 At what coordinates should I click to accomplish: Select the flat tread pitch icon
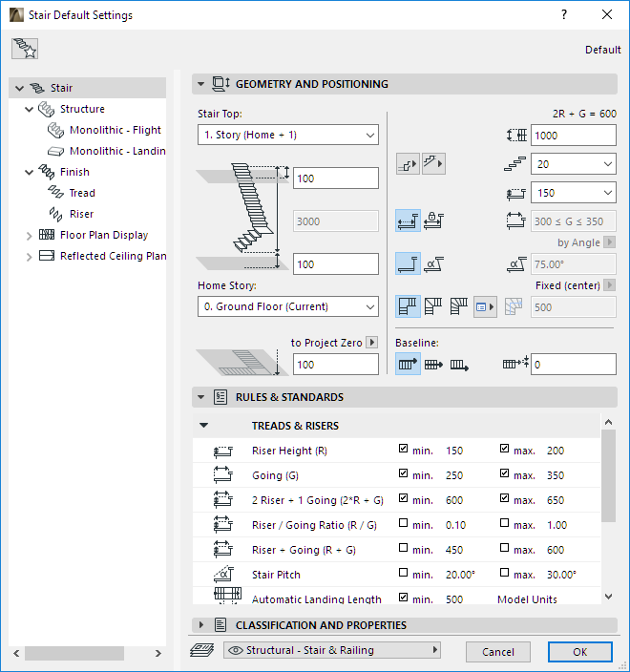[x=408, y=264]
